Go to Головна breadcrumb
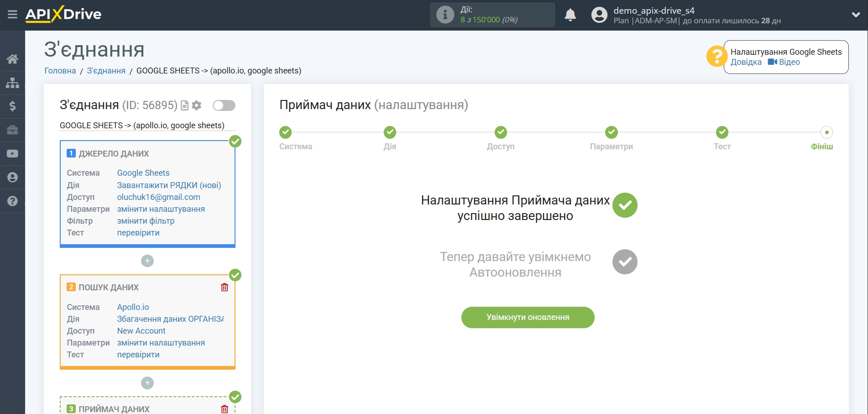 click(60, 71)
